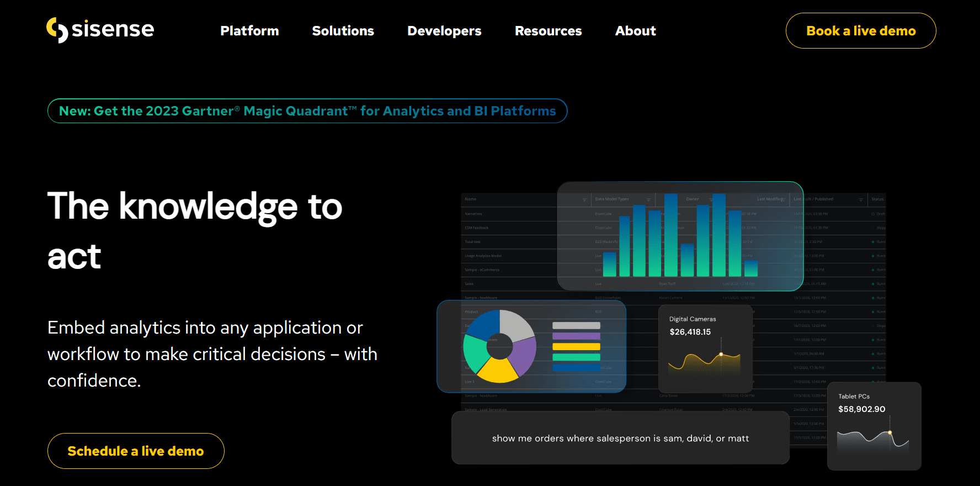Viewport: 980px width, 486px height.
Task: Click Schedule a live demo button
Action: (x=136, y=451)
